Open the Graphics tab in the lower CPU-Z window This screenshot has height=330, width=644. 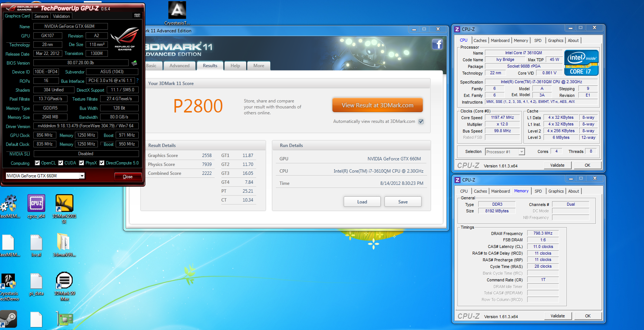point(556,191)
